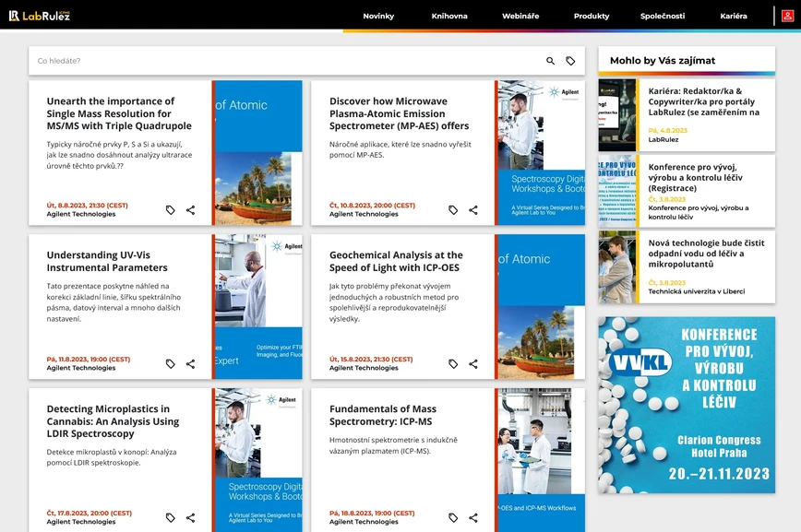Open the Společnosti menu item
The image size is (801, 532).
click(663, 16)
